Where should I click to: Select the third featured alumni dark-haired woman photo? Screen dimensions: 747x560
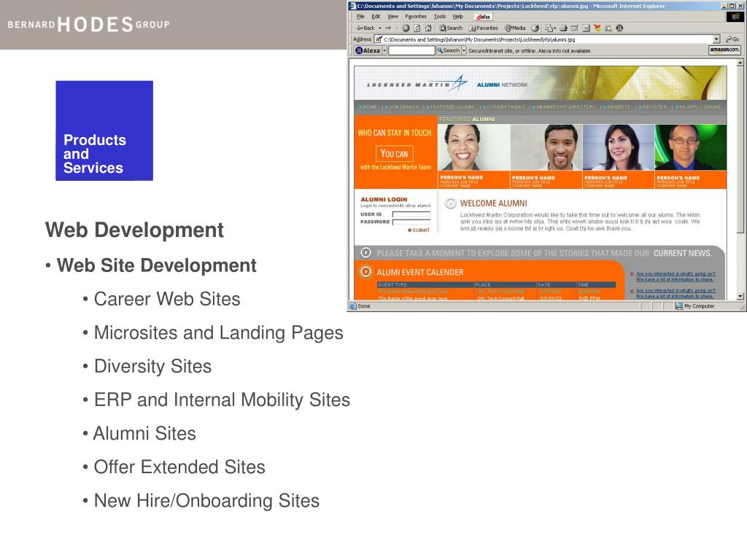click(619, 147)
